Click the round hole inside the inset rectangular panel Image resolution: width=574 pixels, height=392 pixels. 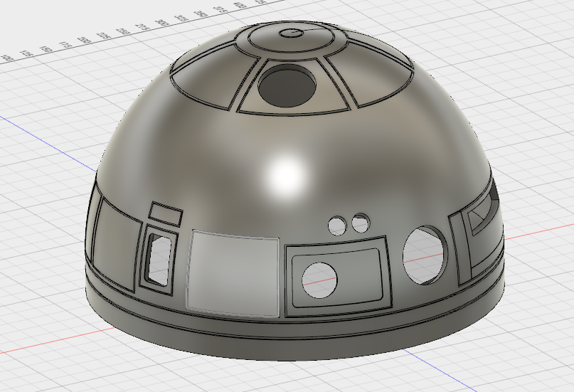(319, 280)
